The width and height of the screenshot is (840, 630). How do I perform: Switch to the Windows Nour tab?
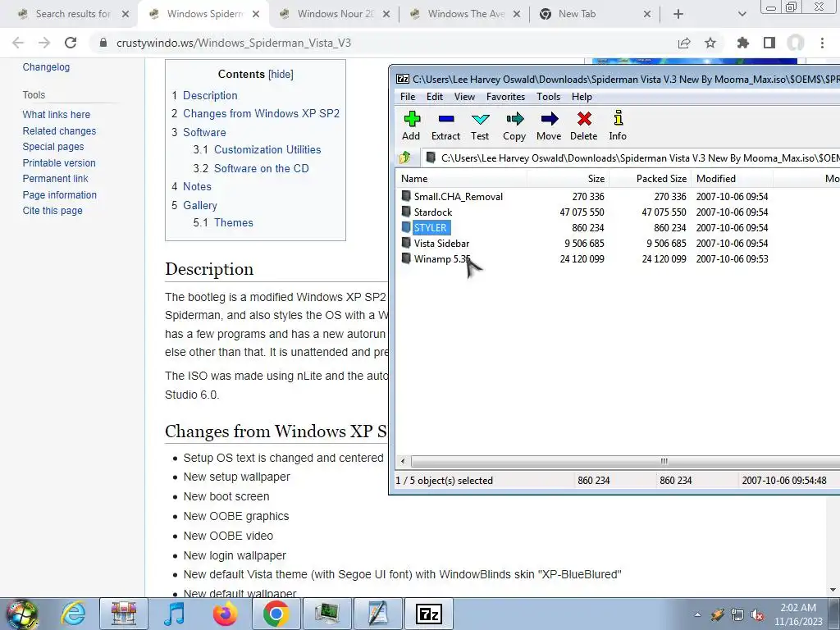(x=335, y=14)
